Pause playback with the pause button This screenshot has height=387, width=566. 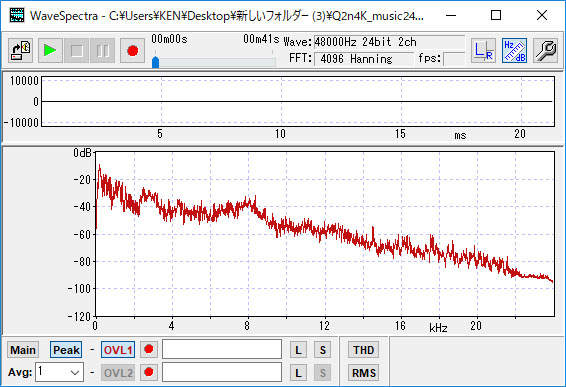pyautogui.click(x=103, y=51)
